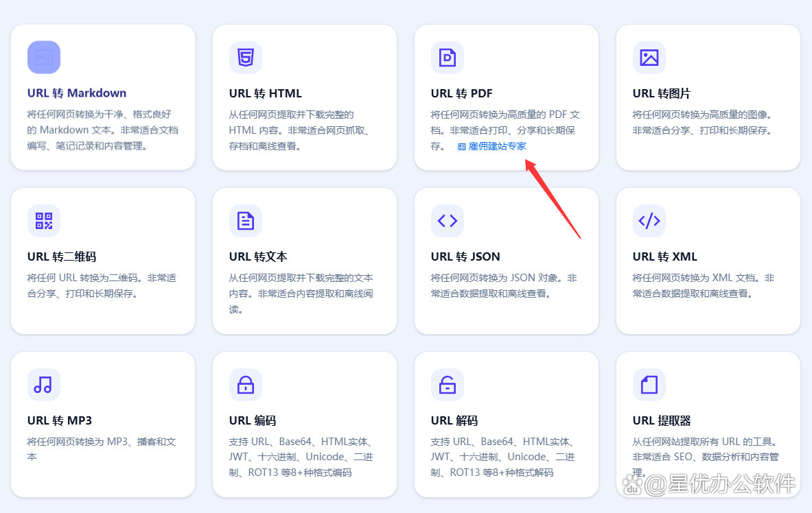
Task: Click the description ending 种格式编码
Action: point(301,457)
